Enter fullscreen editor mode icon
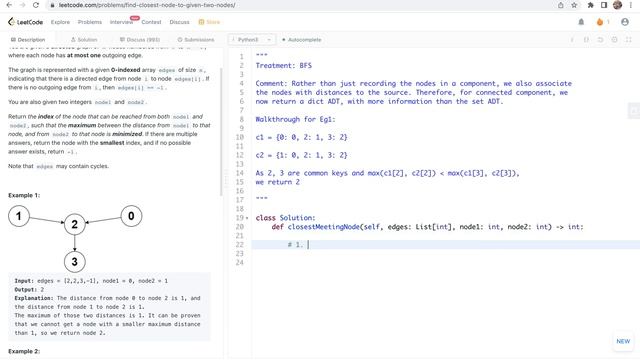This screenshot has height=360, width=640. (x=629, y=40)
